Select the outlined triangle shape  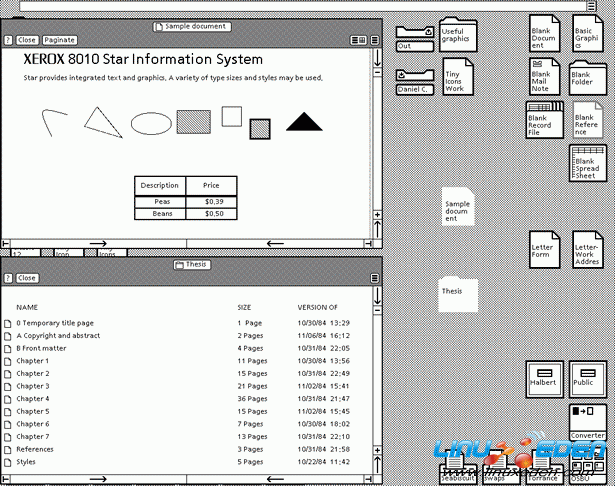103,122
